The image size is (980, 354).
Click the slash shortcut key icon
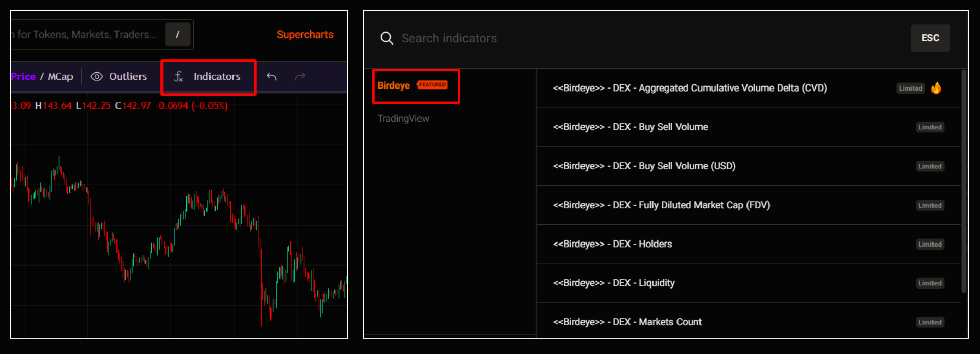click(178, 34)
